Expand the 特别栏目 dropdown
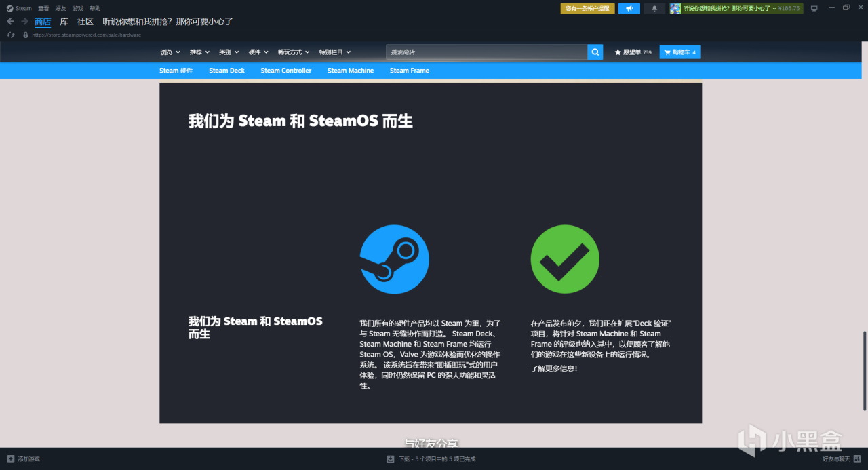 pyautogui.click(x=335, y=52)
